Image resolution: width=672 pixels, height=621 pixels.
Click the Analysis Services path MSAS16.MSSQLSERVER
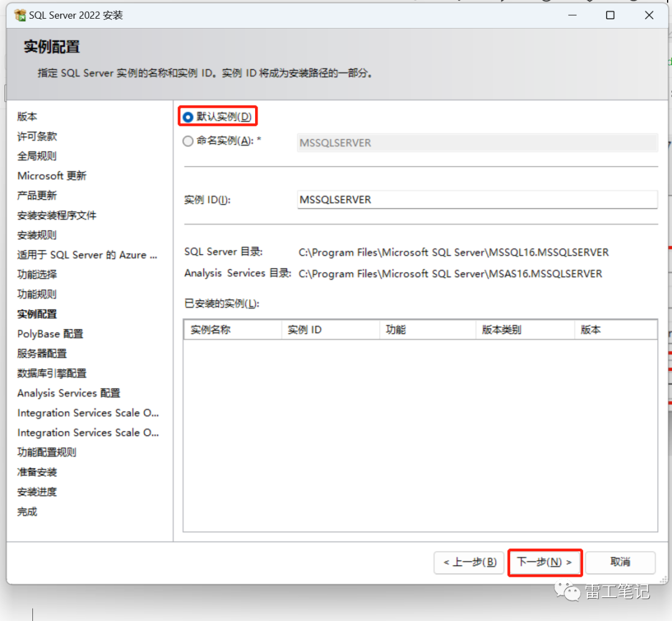450,273
